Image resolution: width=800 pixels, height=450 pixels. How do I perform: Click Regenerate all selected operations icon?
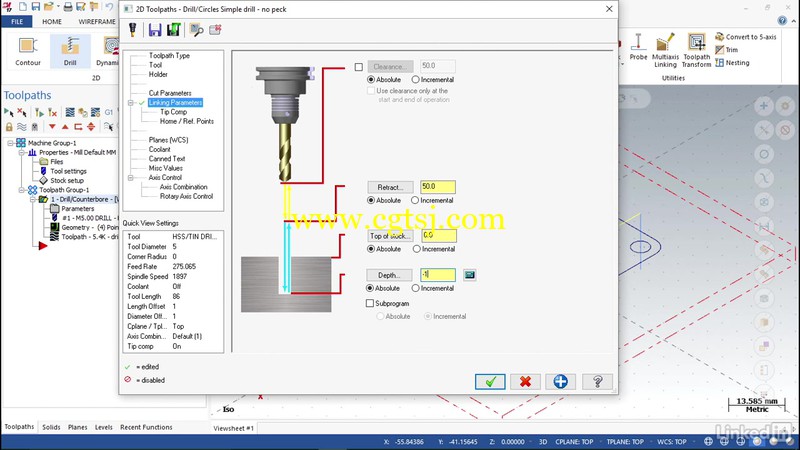click(x=39, y=112)
